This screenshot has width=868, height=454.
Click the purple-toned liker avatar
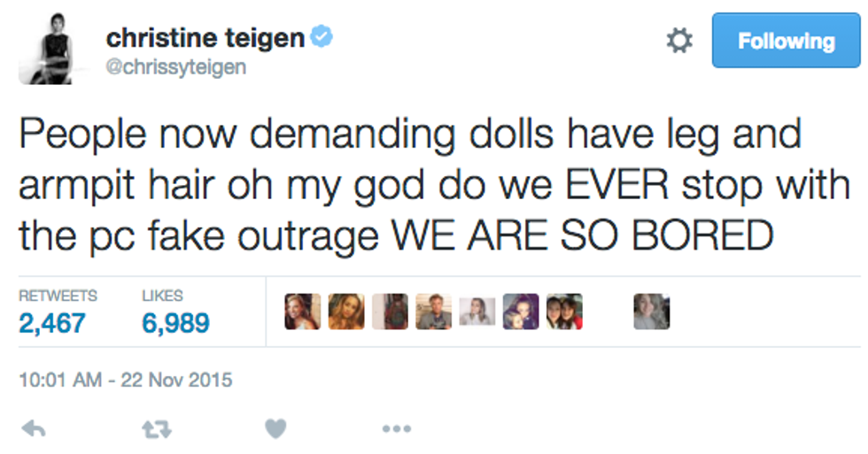pos(521,312)
